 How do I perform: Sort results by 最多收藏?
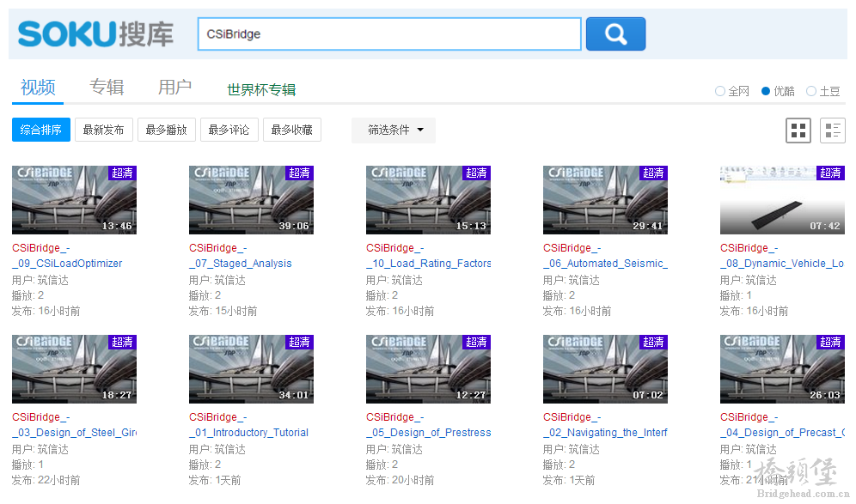292,130
